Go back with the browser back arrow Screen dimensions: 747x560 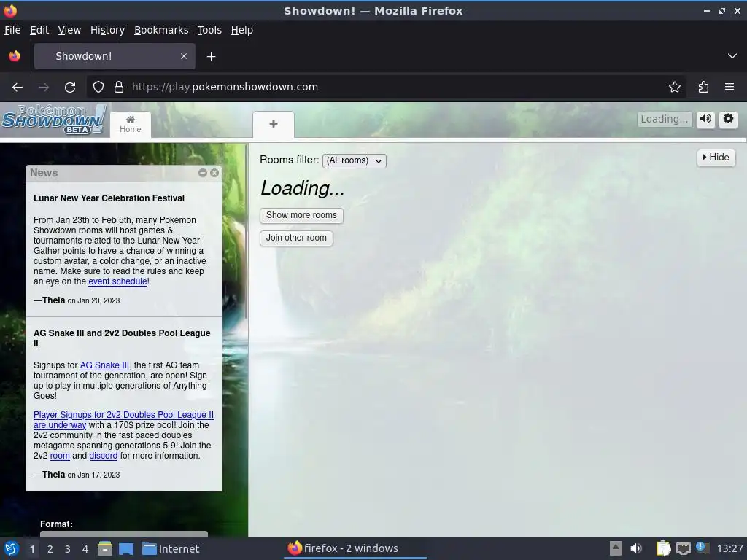tap(18, 87)
